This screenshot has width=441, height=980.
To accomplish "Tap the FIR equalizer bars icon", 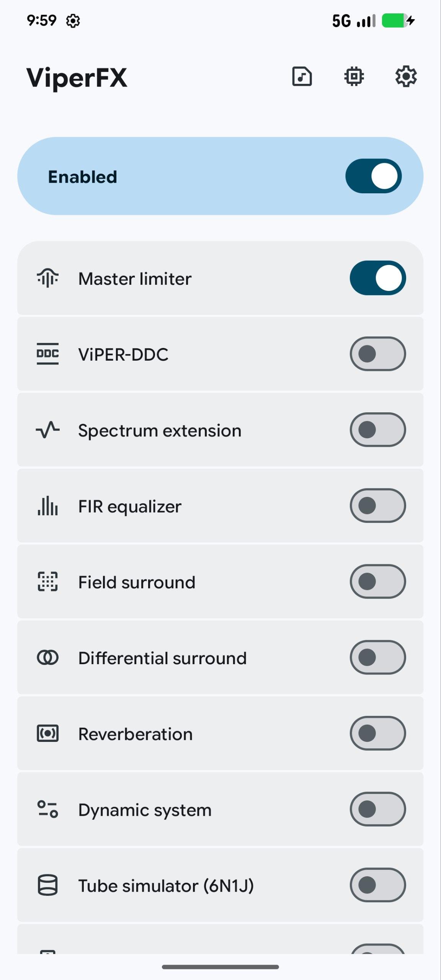I will [47, 506].
